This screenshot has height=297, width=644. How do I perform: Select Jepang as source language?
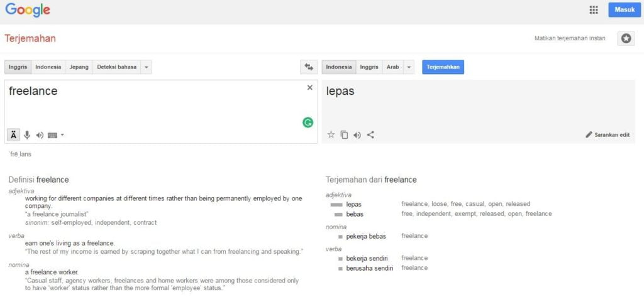point(79,67)
